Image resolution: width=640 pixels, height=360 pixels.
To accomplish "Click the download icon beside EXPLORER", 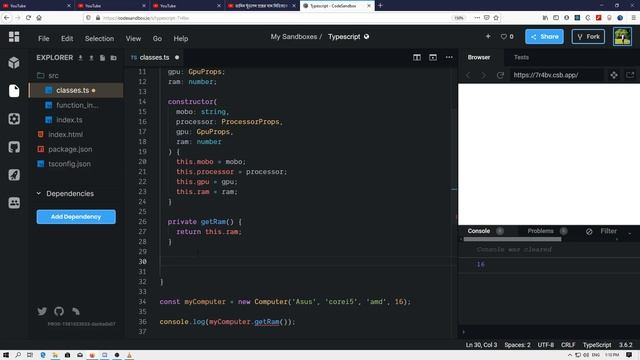I will tap(80, 58).
